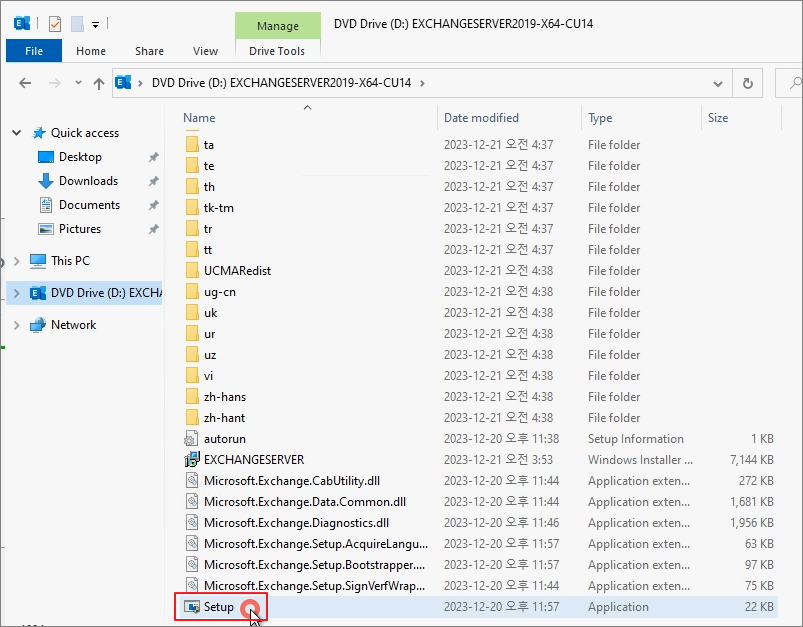This screenshot has width=803, height=627.
Task: Open Desktop in Quick access
Action: point(80,157)
